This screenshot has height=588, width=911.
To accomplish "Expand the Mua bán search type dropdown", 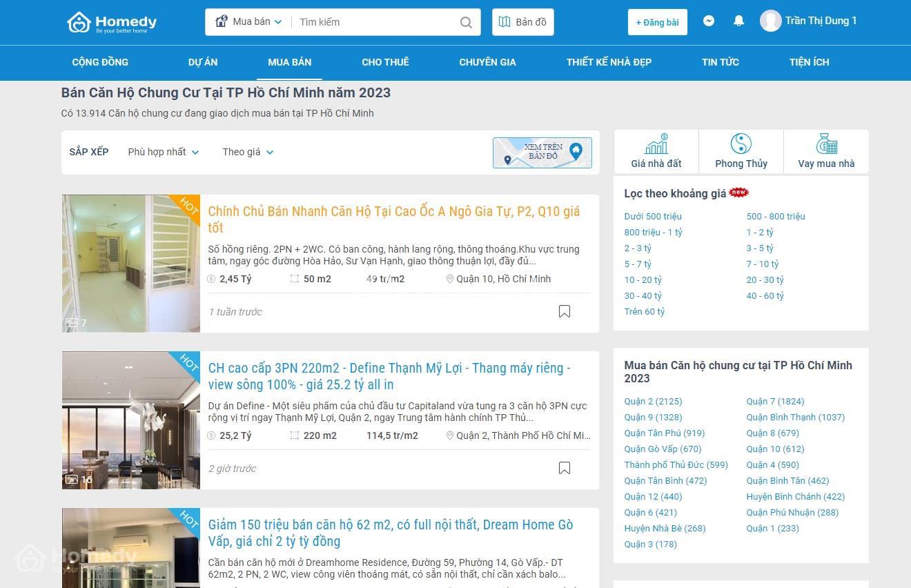I will (x=248, y=22).
